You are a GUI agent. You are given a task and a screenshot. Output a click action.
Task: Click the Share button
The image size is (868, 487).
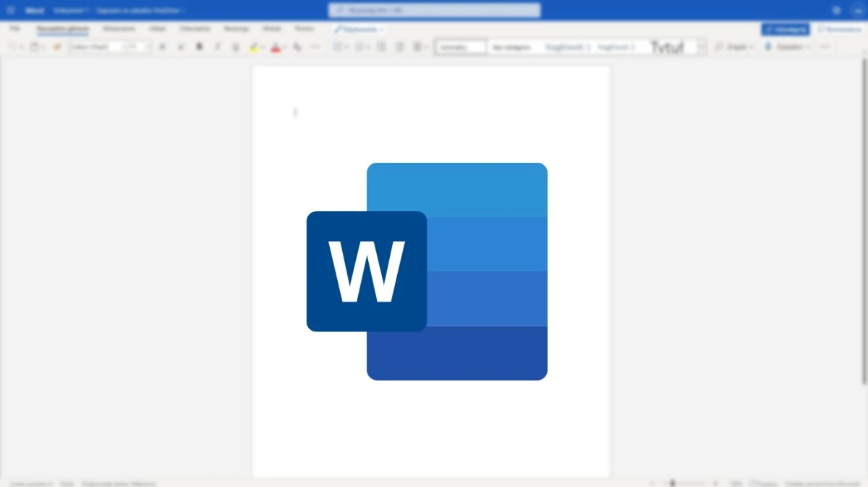[786, 29]
